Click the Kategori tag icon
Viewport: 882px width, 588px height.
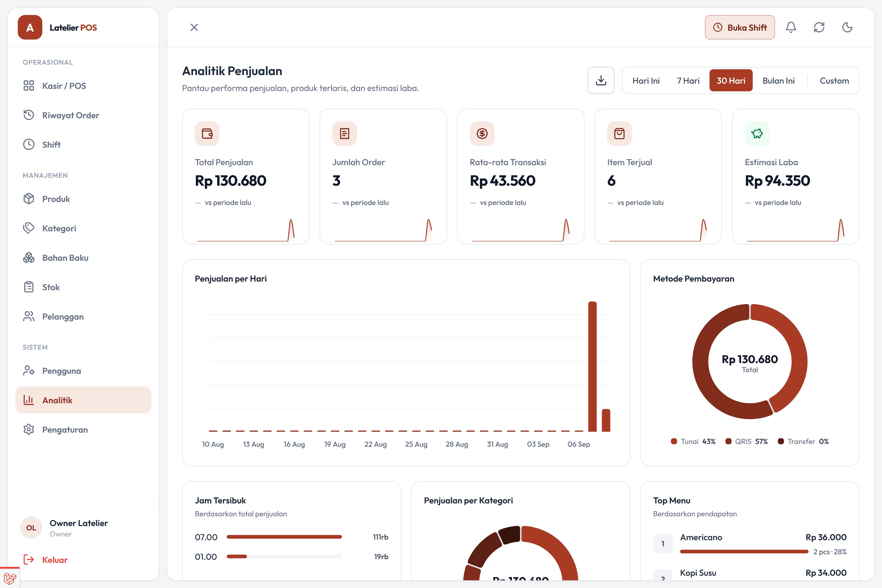pyautogui.click(x=29, y=228)
